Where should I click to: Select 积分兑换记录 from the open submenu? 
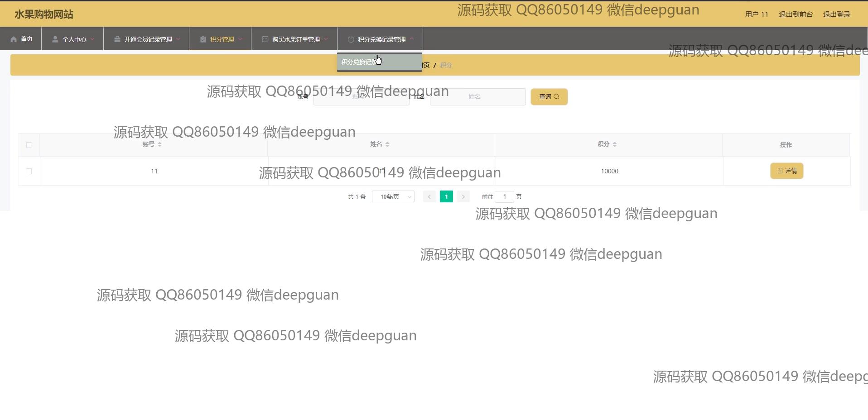tap(359, 62)
